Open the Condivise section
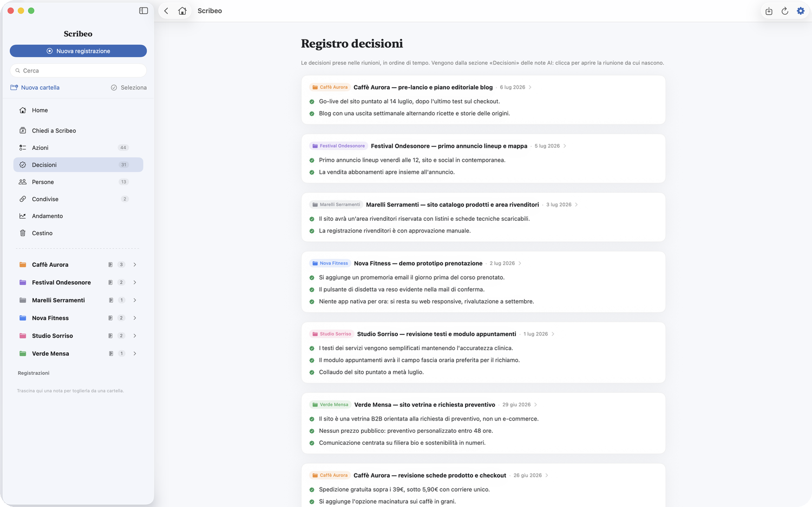The width and height of the screenshot is (812, 507). pos(78,199)
